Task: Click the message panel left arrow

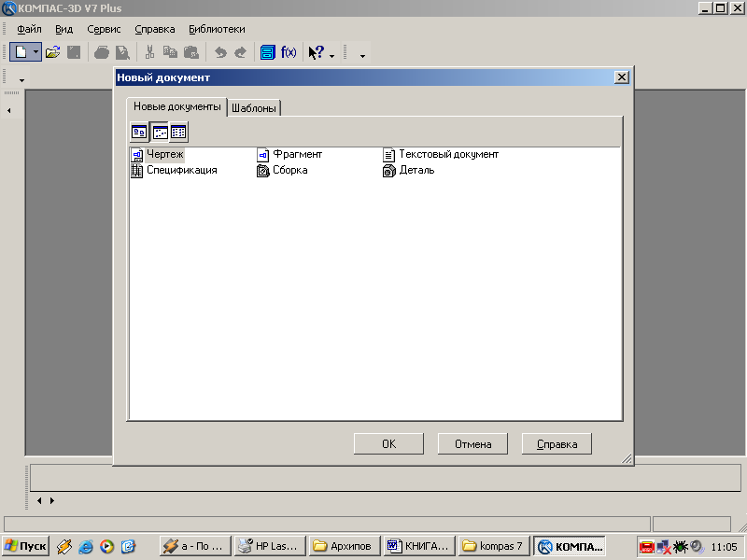Action: coord(39,500)
